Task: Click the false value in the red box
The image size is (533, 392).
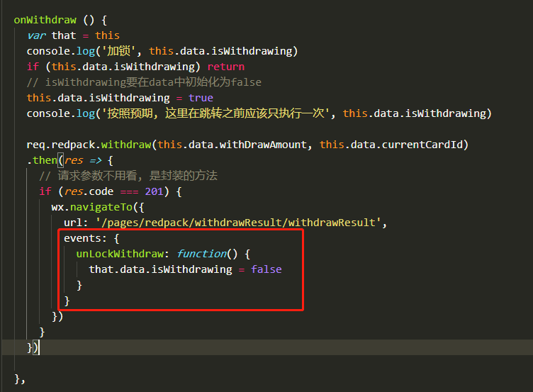Action: [266, 269]
